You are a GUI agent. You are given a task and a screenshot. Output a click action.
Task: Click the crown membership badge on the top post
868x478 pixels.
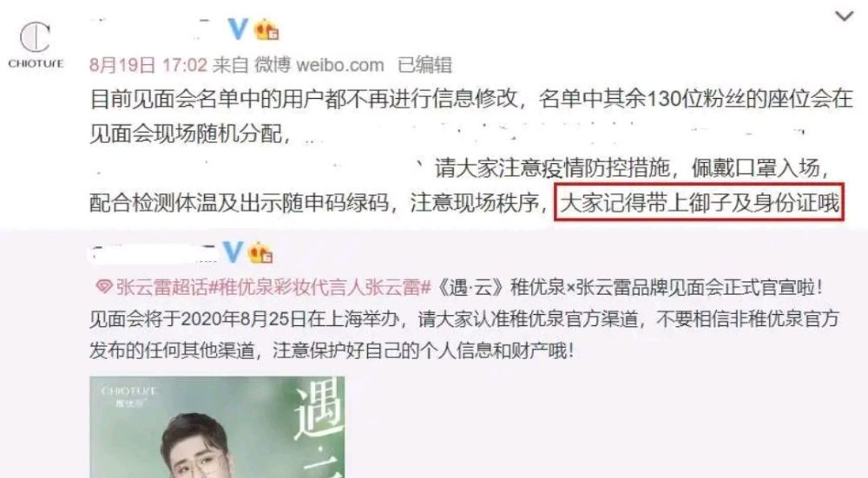266,29
